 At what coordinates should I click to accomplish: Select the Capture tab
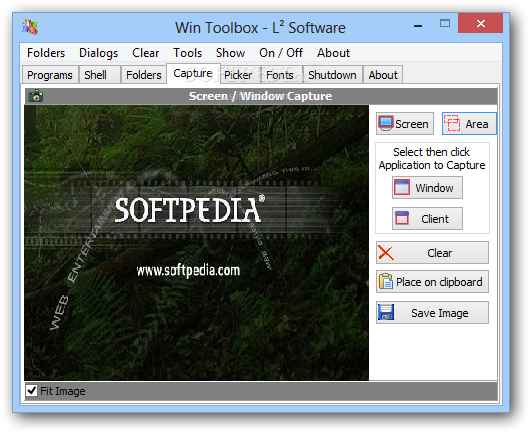193,73
